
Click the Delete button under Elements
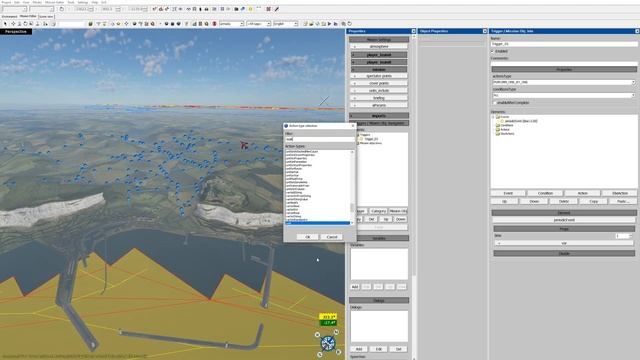coord(564,201)
